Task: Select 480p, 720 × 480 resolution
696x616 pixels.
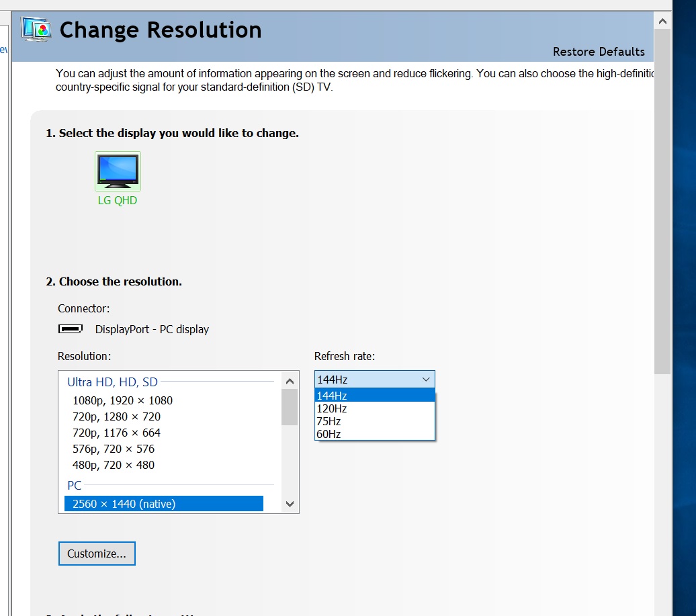Action: (x=113, y=465)
